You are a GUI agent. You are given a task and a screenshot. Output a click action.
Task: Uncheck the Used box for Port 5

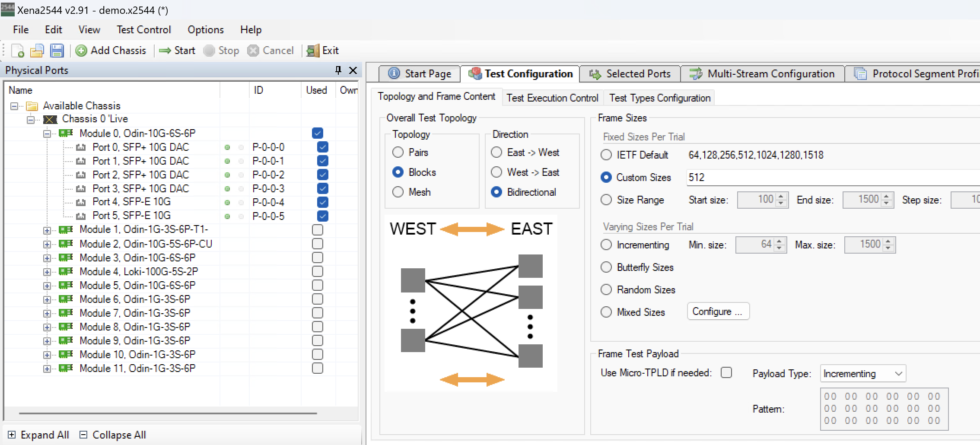[322, 216]
